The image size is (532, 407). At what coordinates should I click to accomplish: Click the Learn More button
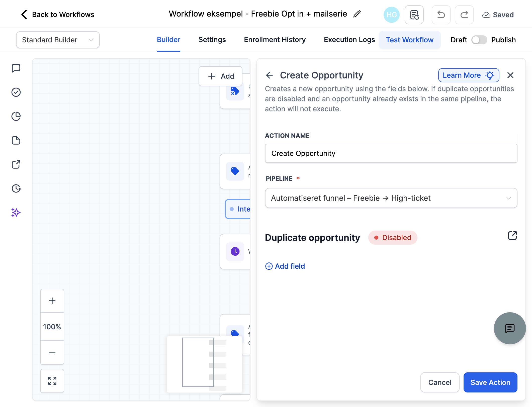pos(469,75)
